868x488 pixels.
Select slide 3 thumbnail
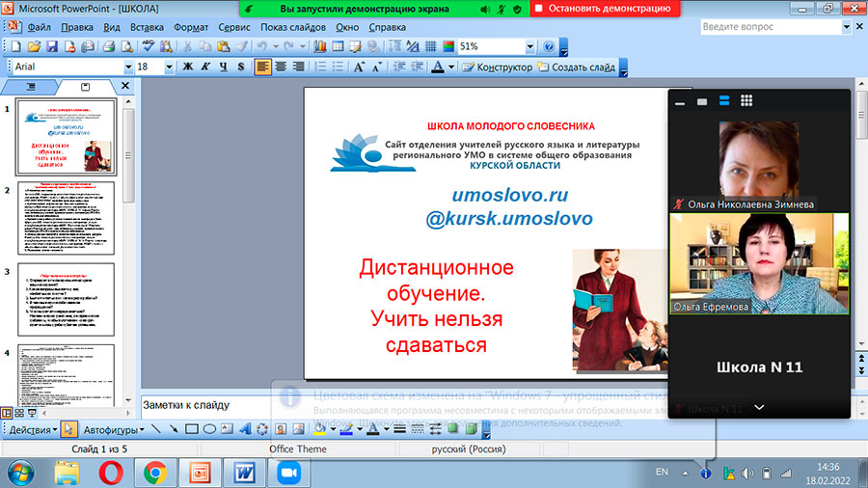tap(66, 299)
